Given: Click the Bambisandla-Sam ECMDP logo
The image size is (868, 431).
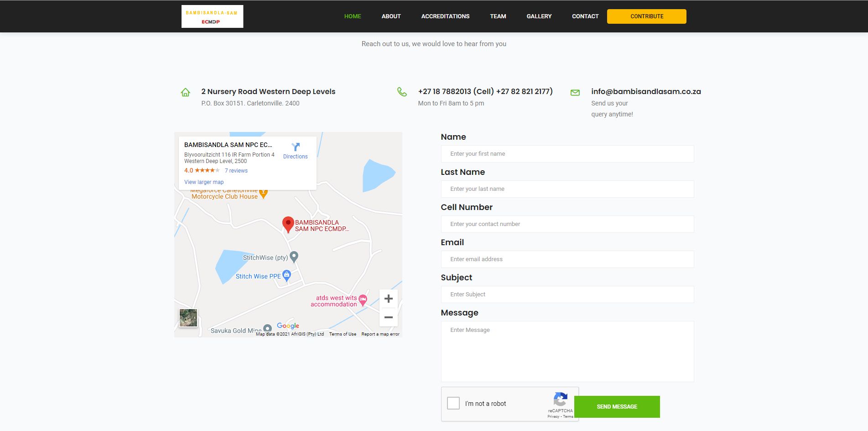Looking at the screenshot, I should pyautogui.click(x=212, y=16).
